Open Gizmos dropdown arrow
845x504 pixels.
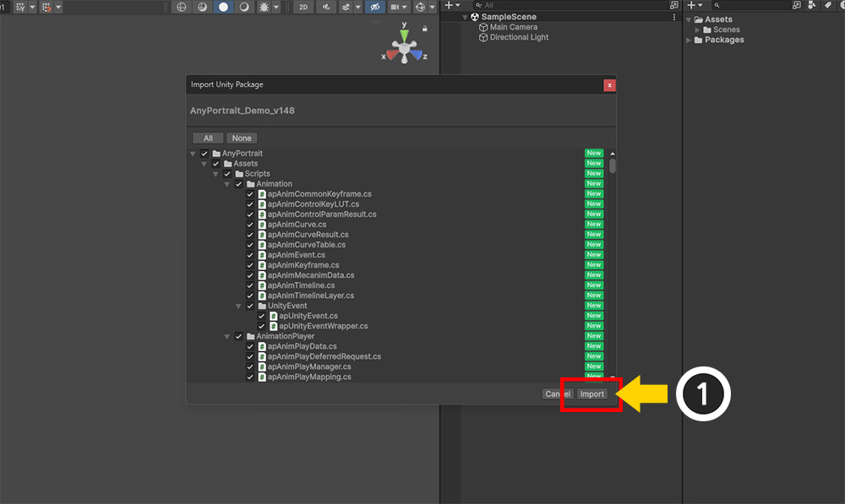click(432, 7)
